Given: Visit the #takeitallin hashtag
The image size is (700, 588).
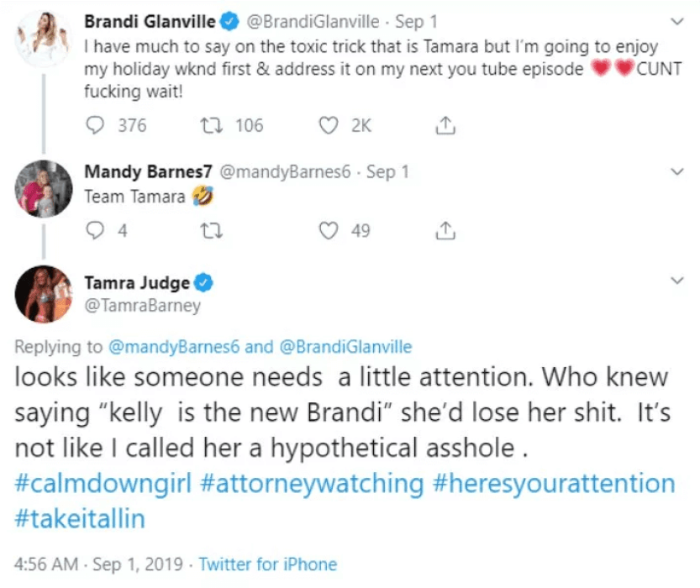Looking at the screenshot, I should click(80, 519).
